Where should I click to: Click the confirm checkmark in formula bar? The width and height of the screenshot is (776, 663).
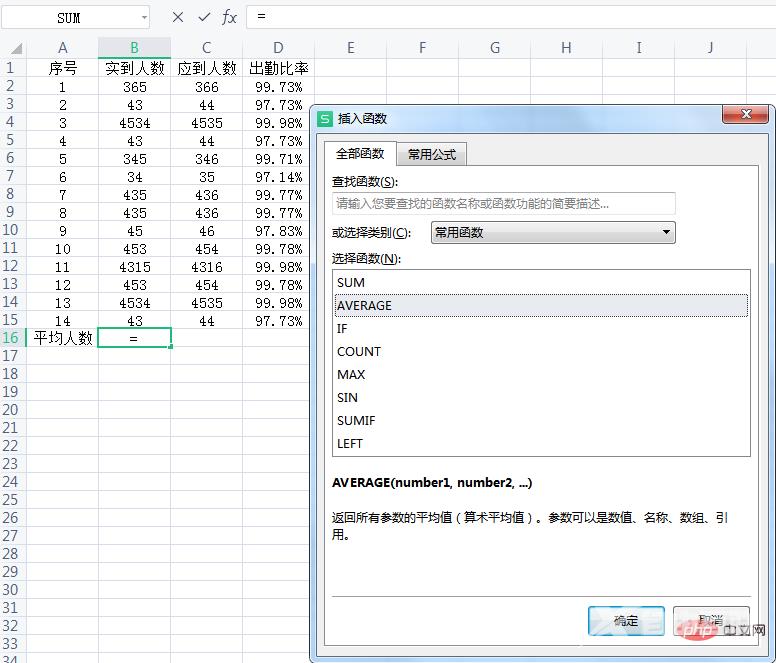pyautogui.click(x=204, y=17)
